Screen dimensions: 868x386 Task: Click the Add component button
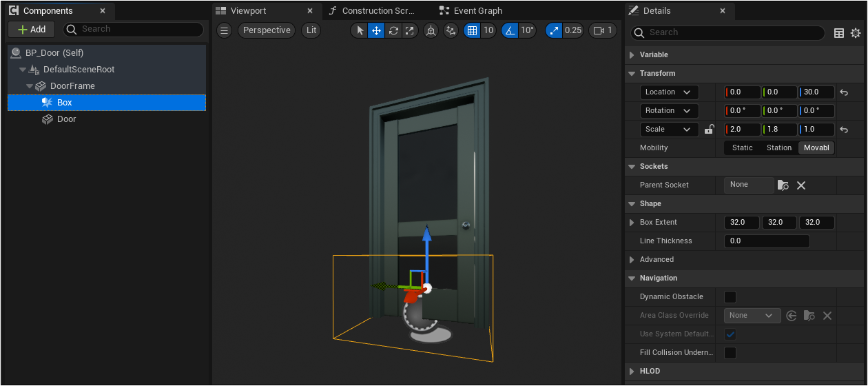32,30
